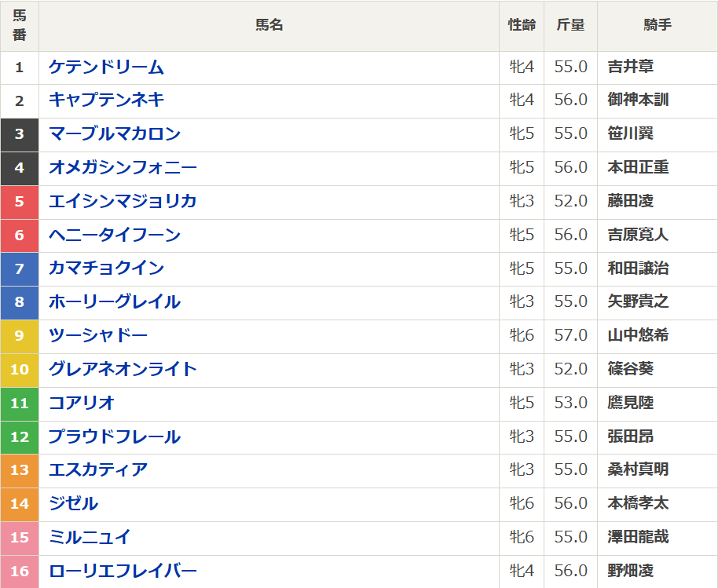Open エスカティア horse details
The width and height of the screenshot is (718, 588).
coord(98,469)
